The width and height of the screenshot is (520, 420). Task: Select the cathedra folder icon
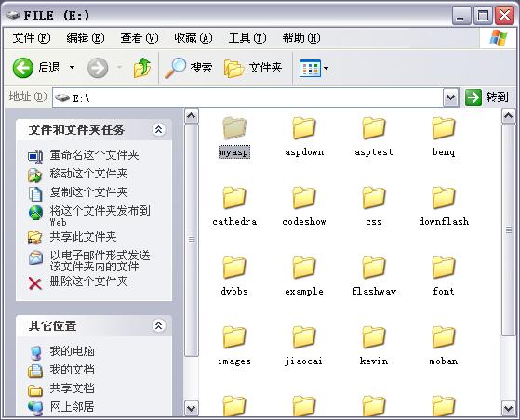pyautogui.click(x=234, y=197)
